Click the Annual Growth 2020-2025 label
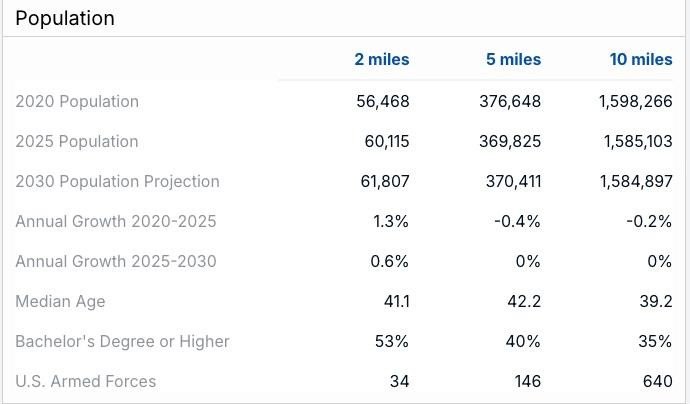Viewport: 690px width, 404px height. click(x=116, y=221)
